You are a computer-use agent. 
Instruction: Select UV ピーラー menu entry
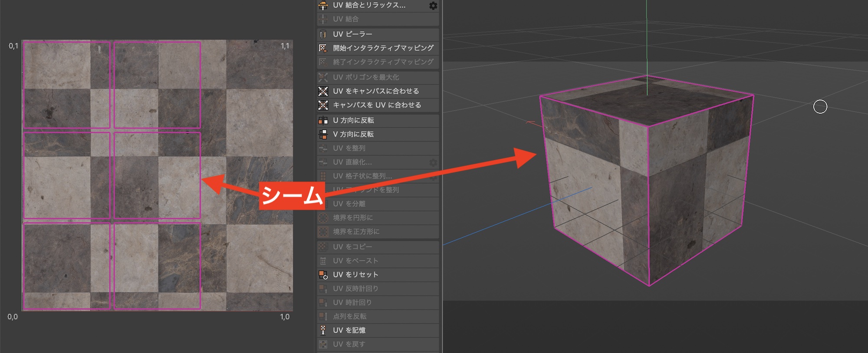(x=352, y=34)
